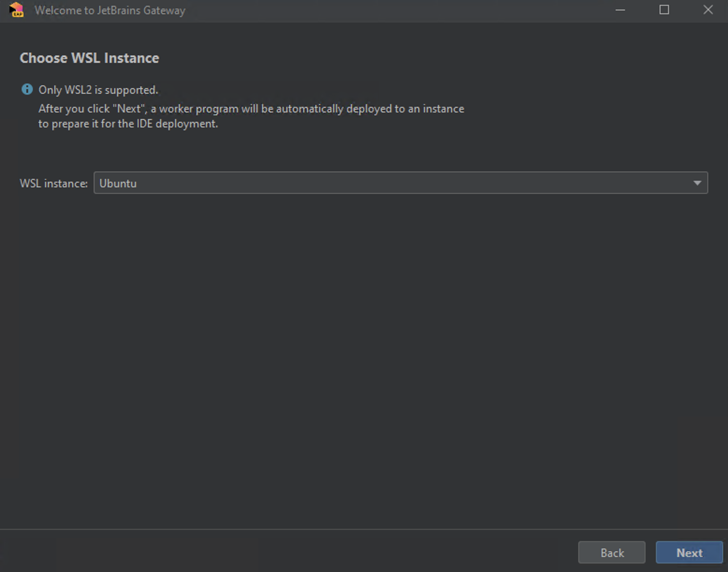The width and height of the screenshot is (728, 572).
Task: Open the Gateway app menu via the EAP logo
Action: 15,10
